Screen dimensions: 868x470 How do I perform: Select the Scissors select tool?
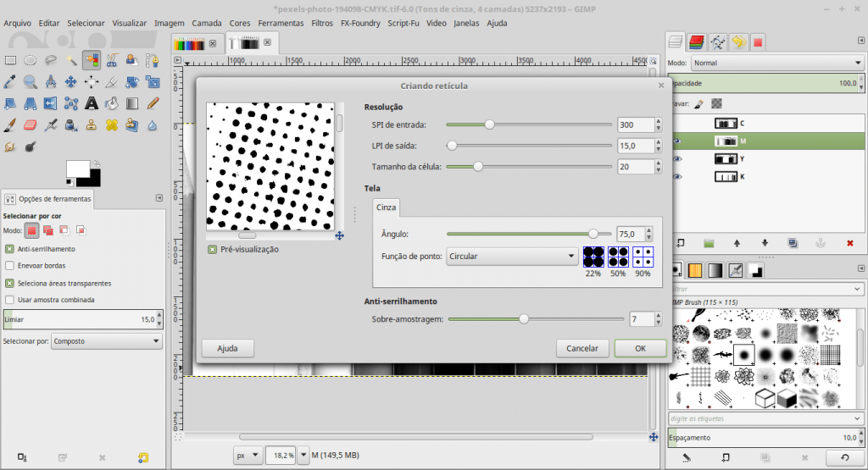pos(112,60)
